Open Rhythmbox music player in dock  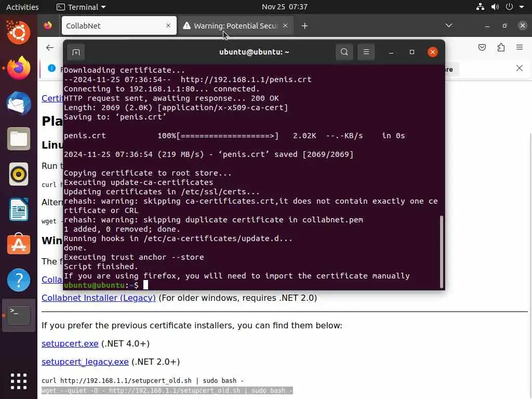click(x=19, y=174)
